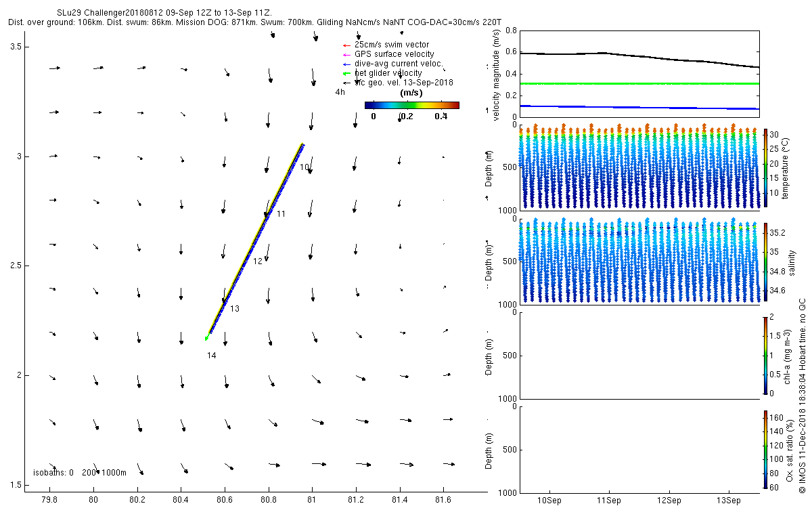The height and width of the screenshot is (508, 812).
Task: Click the glider track start point near label 10
Action: point(302,144)
